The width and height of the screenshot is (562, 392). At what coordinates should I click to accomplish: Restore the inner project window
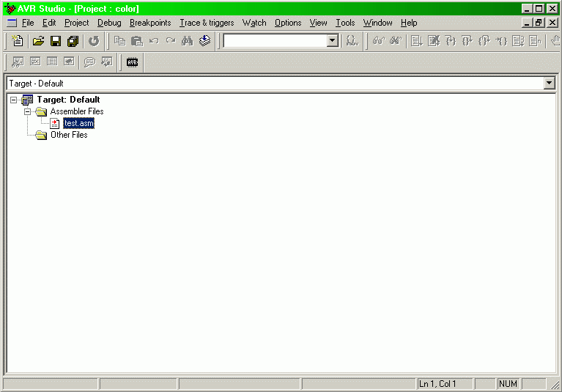(x=539, y=23)
